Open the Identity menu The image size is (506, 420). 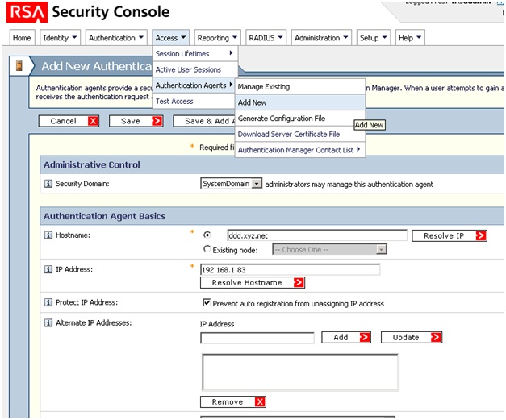click(x=60, y=38)
